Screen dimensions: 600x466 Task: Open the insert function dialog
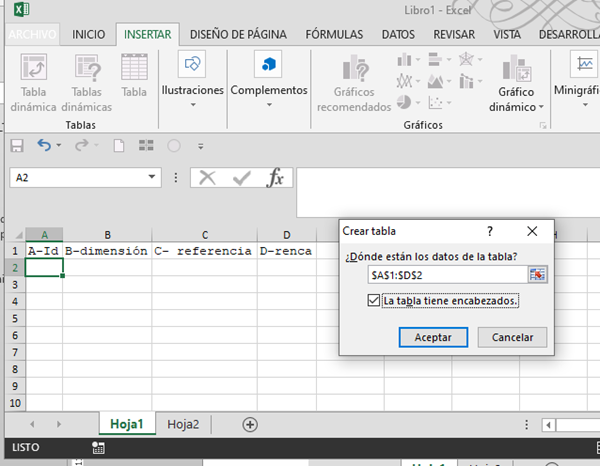[275, 178]
